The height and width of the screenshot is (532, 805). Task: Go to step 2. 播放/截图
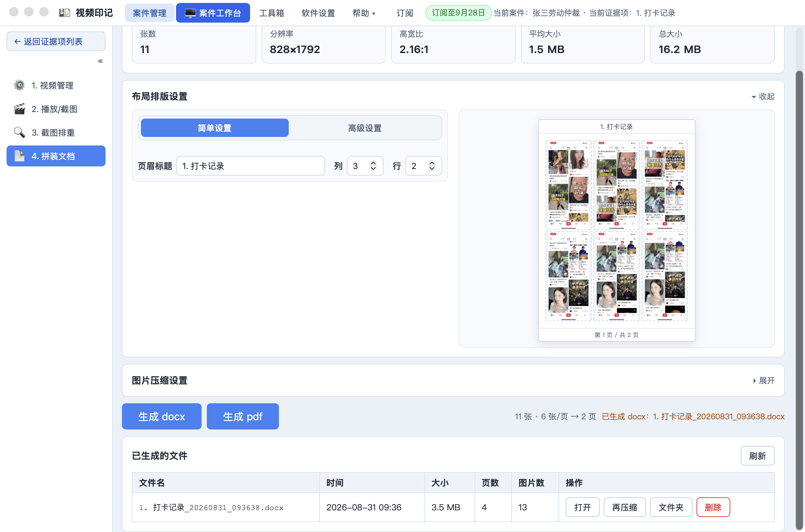56,109
